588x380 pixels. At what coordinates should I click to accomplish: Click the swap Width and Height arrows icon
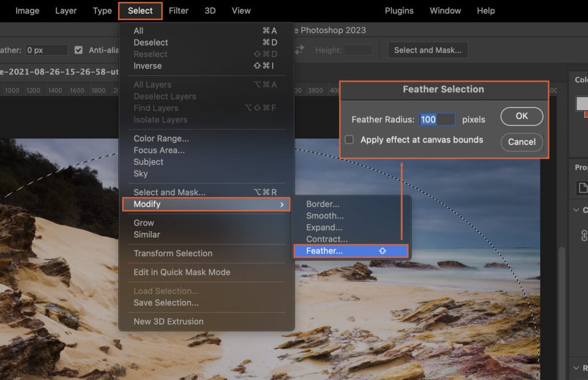point(299,50)
